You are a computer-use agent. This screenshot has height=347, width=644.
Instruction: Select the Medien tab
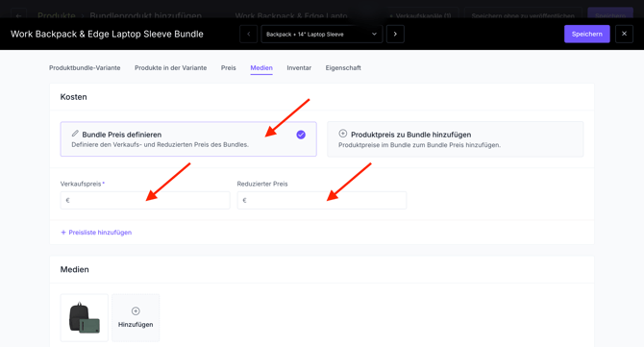[x=261, y=67]
